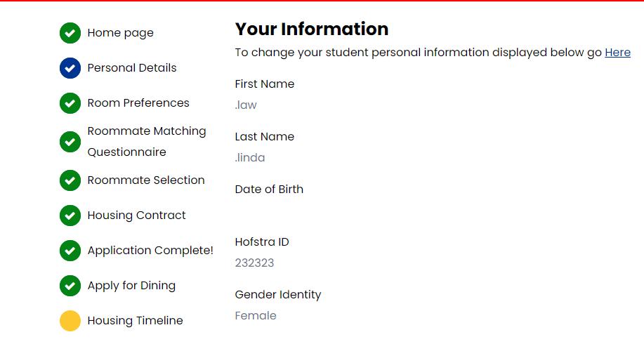Click the blue checkmark beside Personal Details
Viewport: 644px width, 344px height.
(x=70, y=68)
